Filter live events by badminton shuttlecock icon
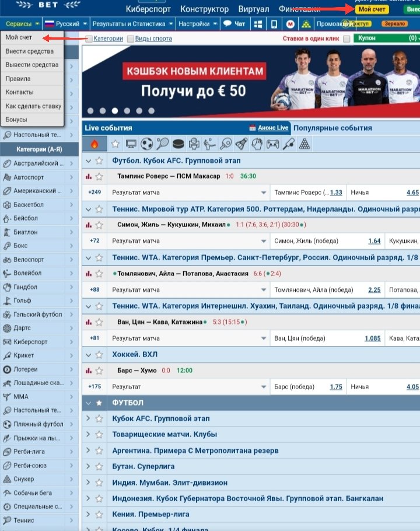The height and width of the screenshot is (531, 420). 242,144
